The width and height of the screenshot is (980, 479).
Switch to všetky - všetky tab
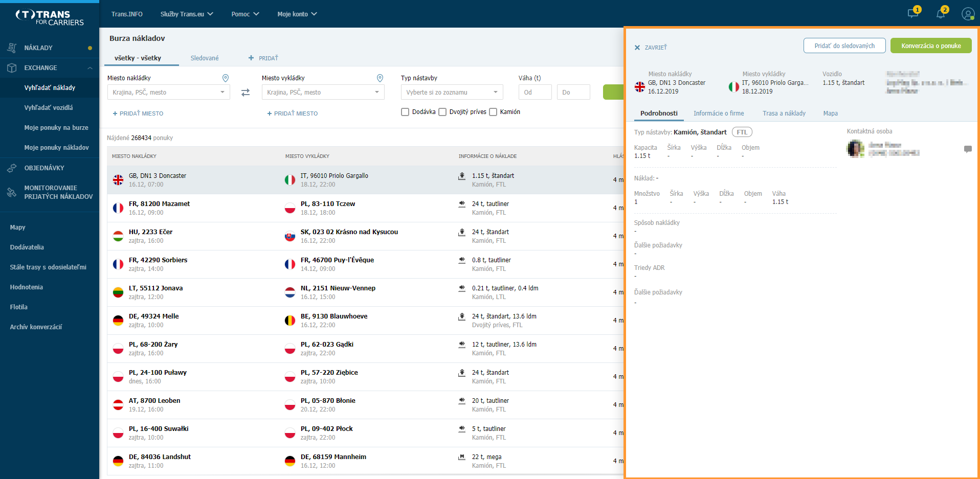[138, 58]
